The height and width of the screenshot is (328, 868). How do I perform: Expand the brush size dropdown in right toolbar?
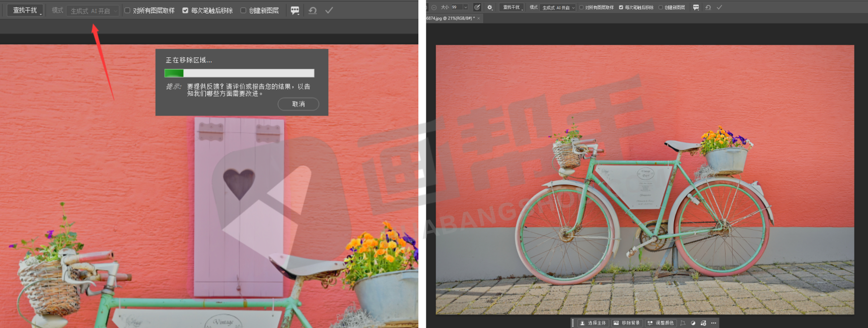465,8
